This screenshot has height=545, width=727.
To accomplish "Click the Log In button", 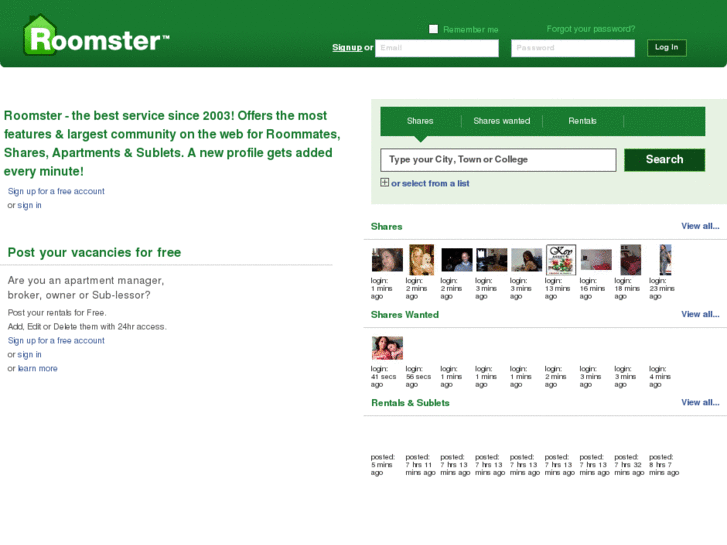I will [x=666, y=47].
